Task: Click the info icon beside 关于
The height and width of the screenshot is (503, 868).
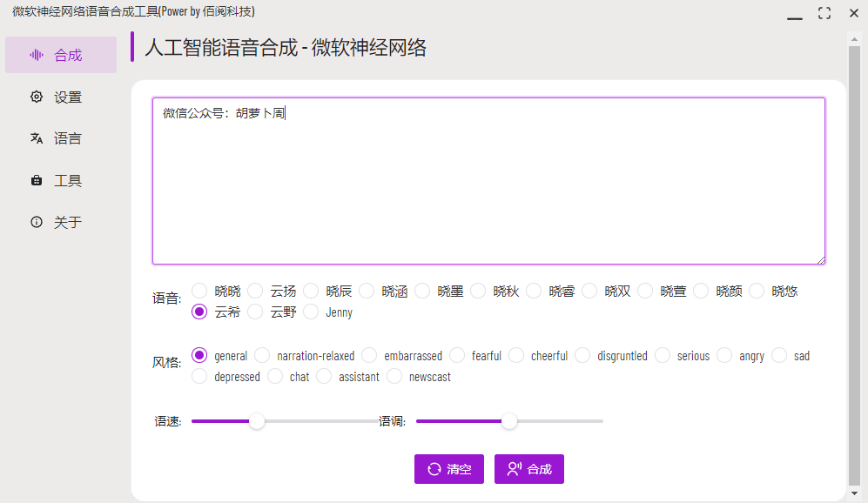Action: click(x=36, y=222)
